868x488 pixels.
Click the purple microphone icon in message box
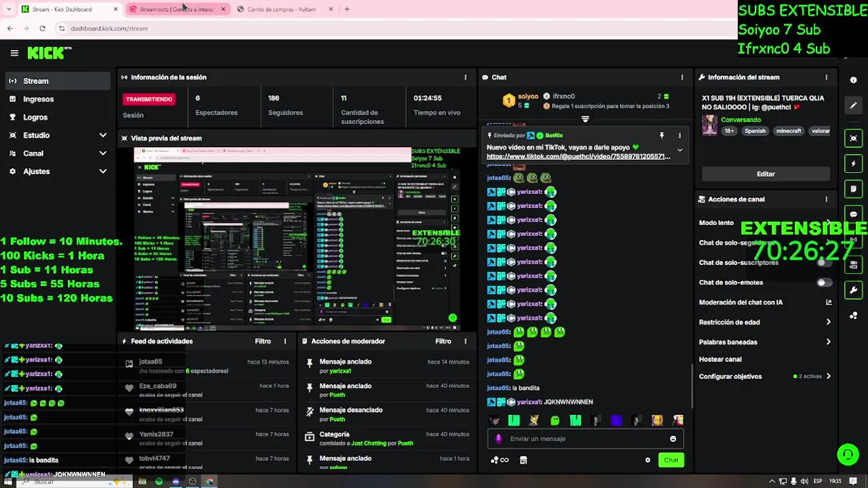click(x=498, y=439)
